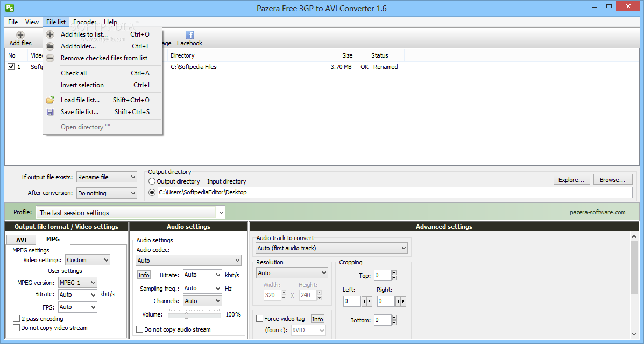The width and height of the screenshot is (644, 344).
Task: Enable Do not copy audio stream
Action: (140, 329)
